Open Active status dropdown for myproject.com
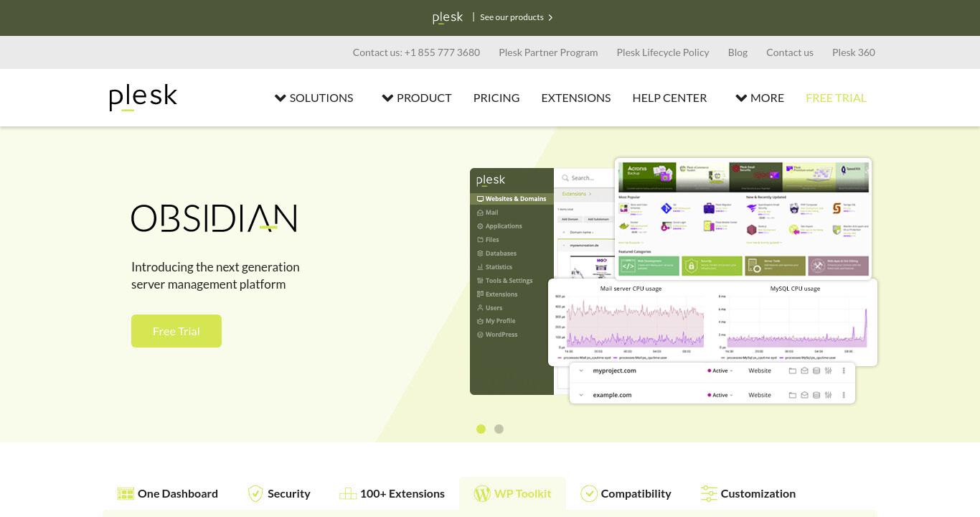This screenshot has width=980, height=517. (x=720, y=371)
